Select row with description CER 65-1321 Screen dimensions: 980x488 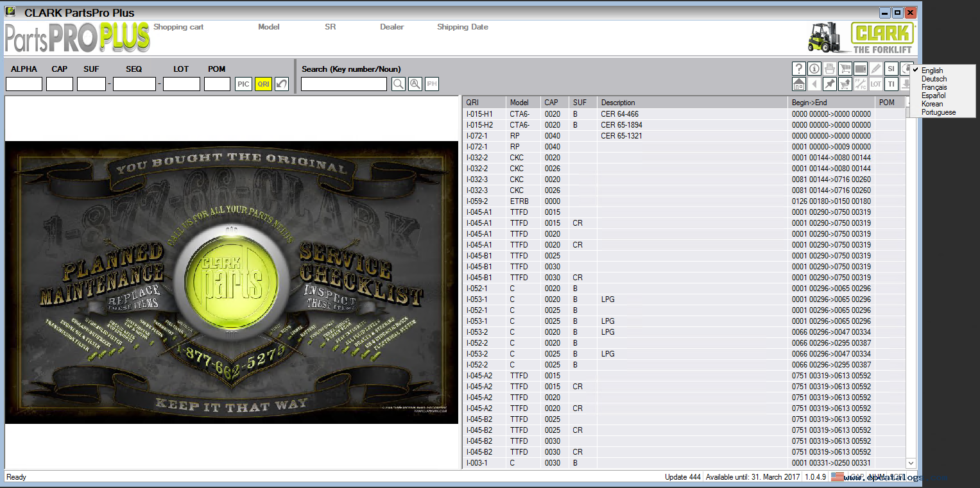point(684,136)
